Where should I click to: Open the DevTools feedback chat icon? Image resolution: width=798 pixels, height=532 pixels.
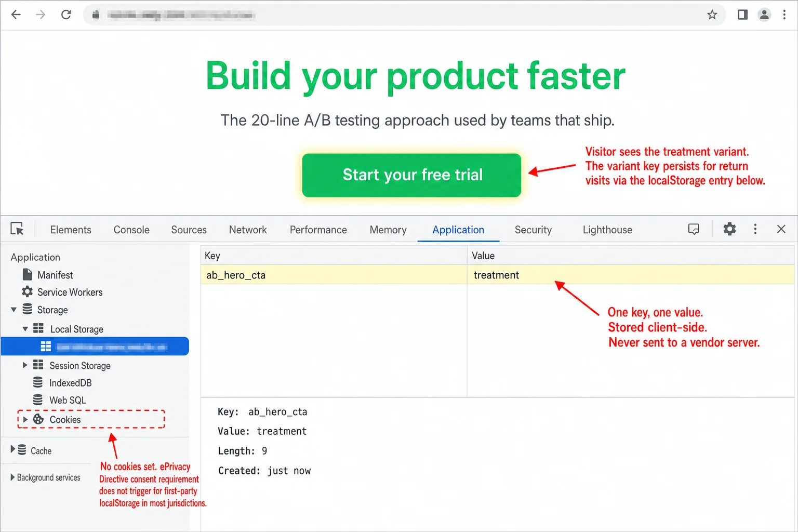point(694,229)
